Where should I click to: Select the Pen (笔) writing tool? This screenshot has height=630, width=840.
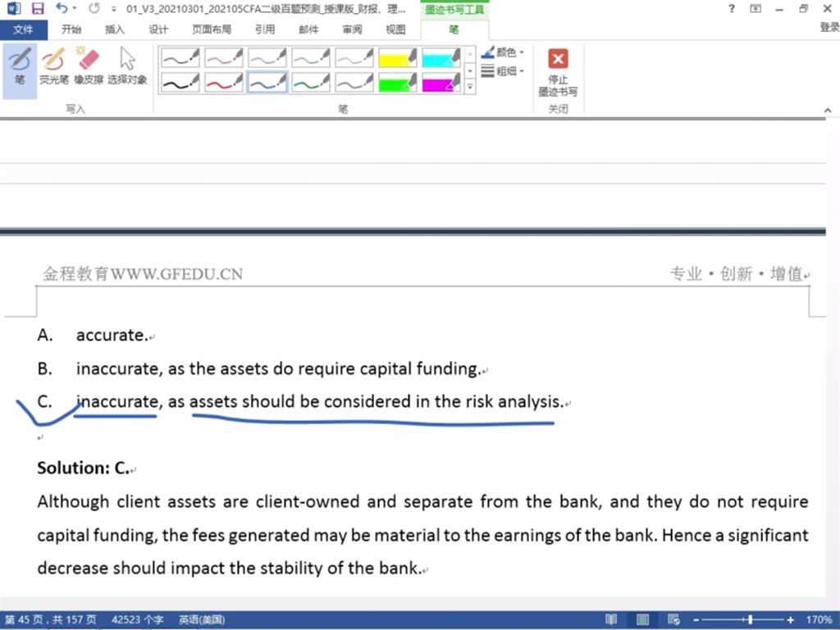click(20, 66)
